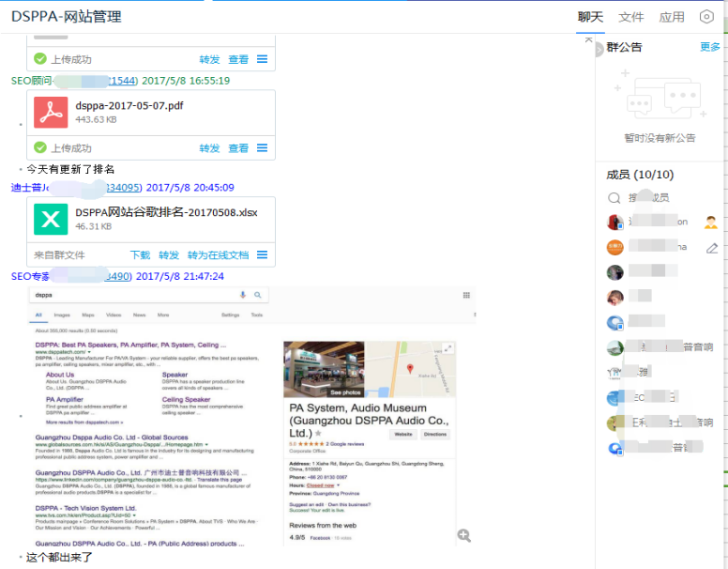
Task: Click the last member's blue bubble avatar
Action: (615, 448)
